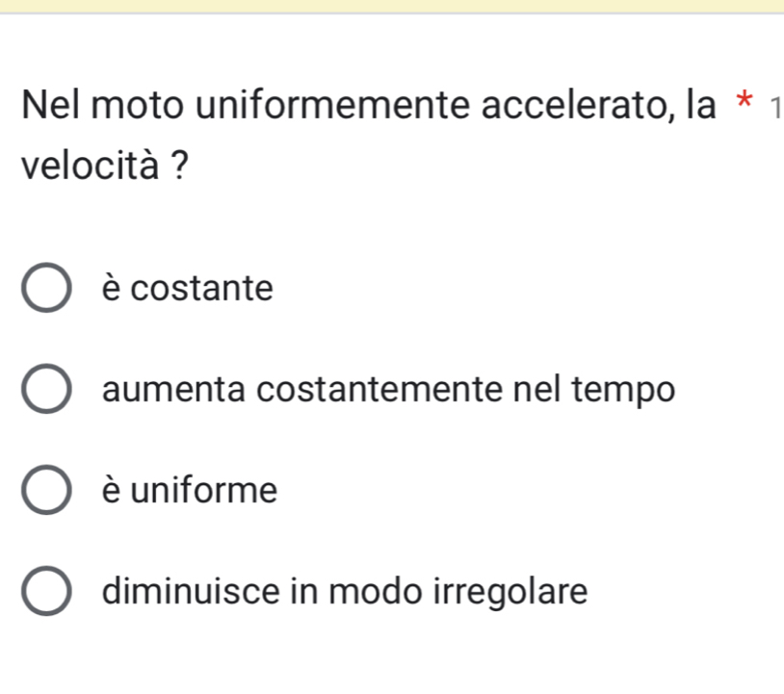
Task: Click the "è uniforme" answer label text
Action: point(189,491)
